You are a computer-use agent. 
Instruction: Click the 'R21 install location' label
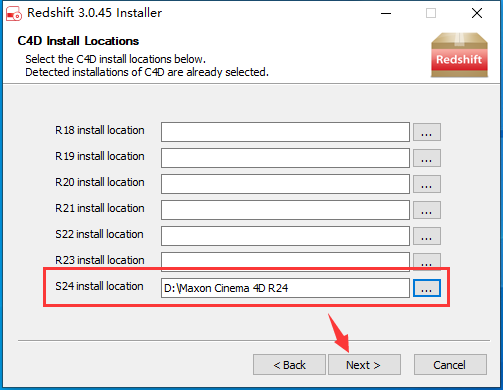coord(100,208)
